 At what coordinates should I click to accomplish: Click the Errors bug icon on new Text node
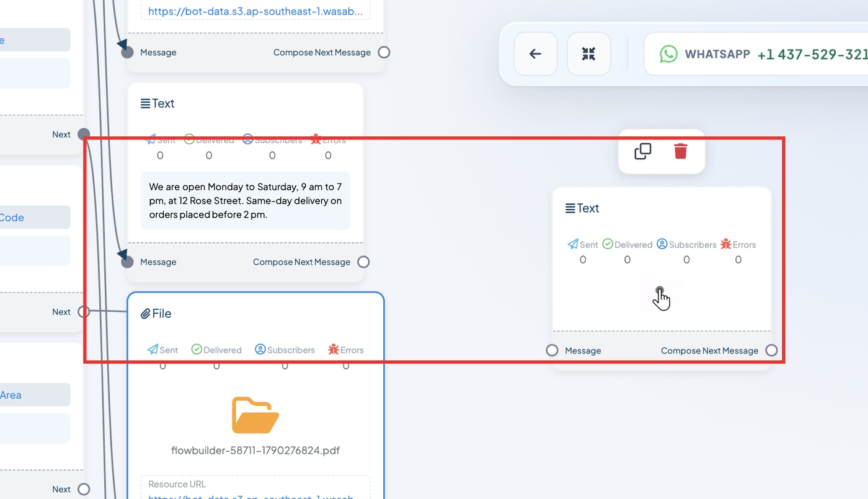(x=725, y=244)
